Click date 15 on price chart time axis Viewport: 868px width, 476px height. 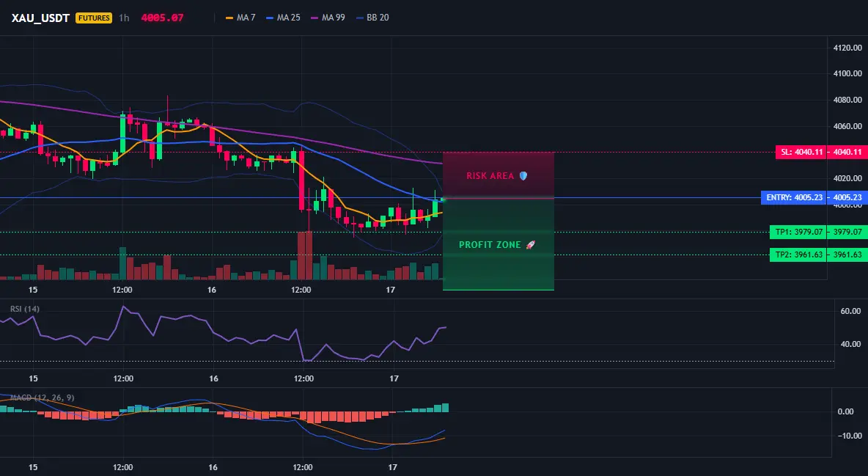click(x=33, y=290)
